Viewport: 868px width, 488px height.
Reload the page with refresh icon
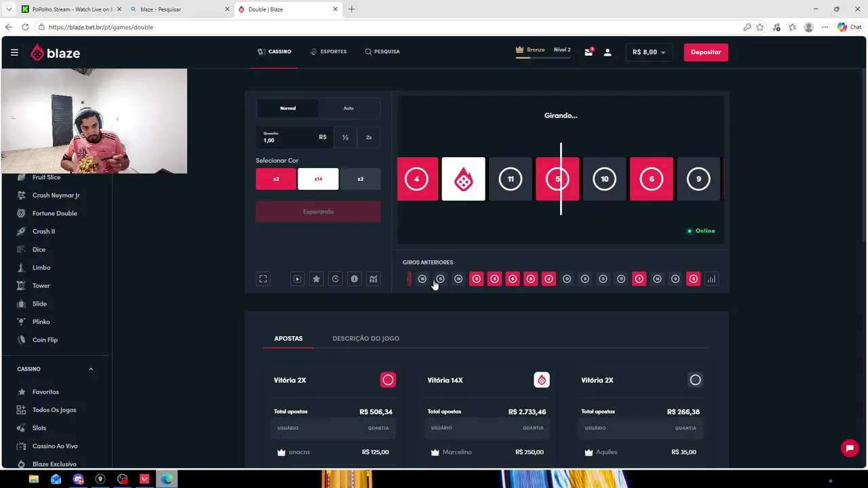pyautogui.click(x=25, y=27)
